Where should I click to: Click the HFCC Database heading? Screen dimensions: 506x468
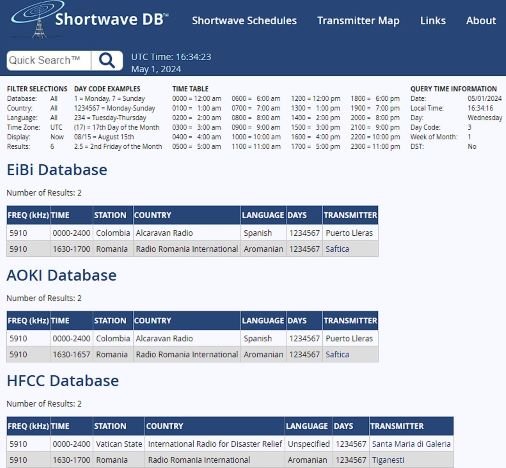[x=63, y=381]
